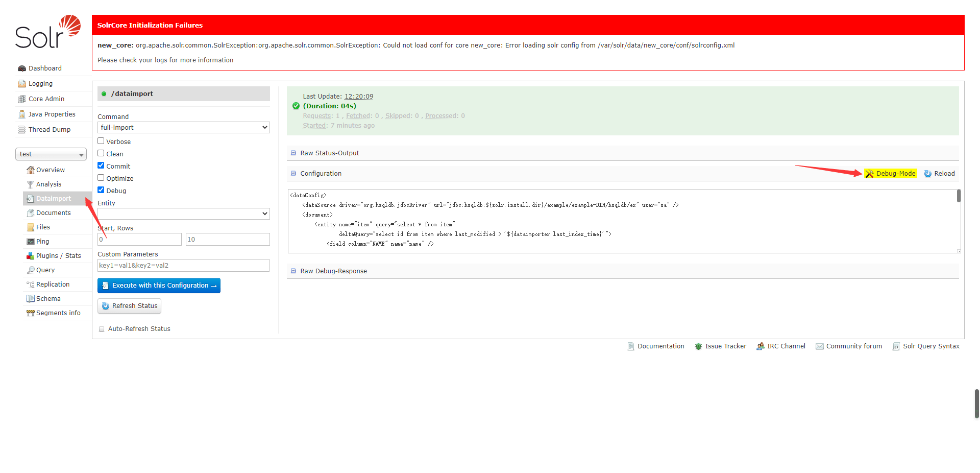Open Query using its magnifier icon
The image size is (980, 473).
click(x=31, y=270)
